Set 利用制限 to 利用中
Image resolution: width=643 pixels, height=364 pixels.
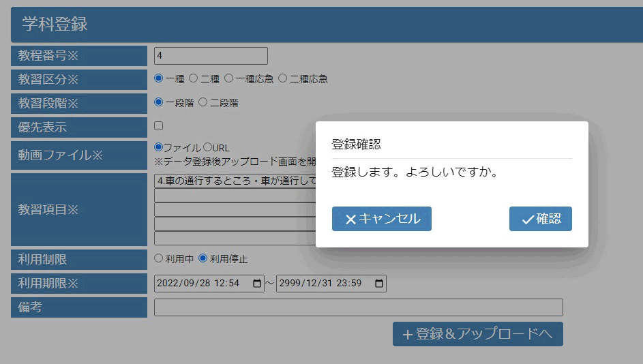159,259
